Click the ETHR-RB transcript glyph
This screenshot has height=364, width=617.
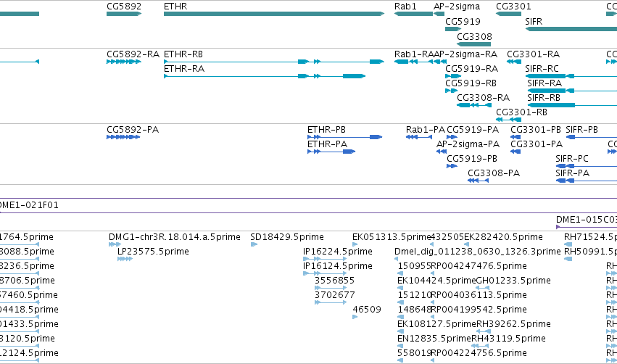coord(274,62)
